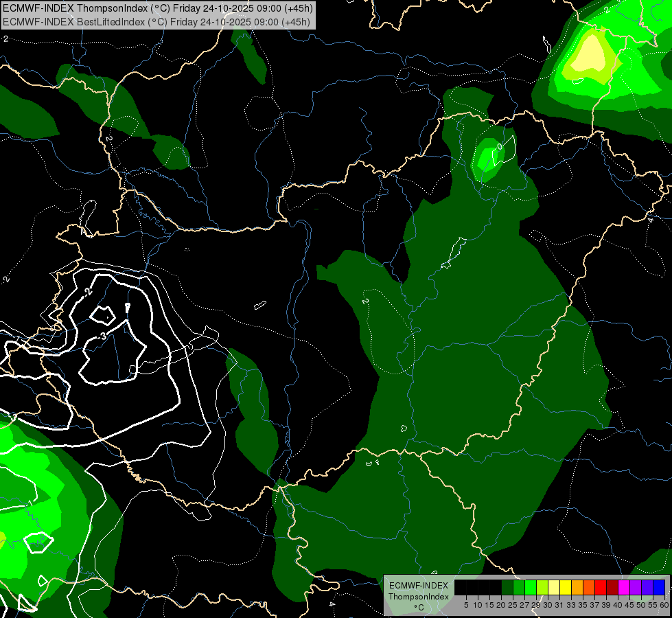Image resolution: width=672 pixels, height=618 pixels.
Task: Click the legend's ThompsonIndex label
Action: coord(419,597)
